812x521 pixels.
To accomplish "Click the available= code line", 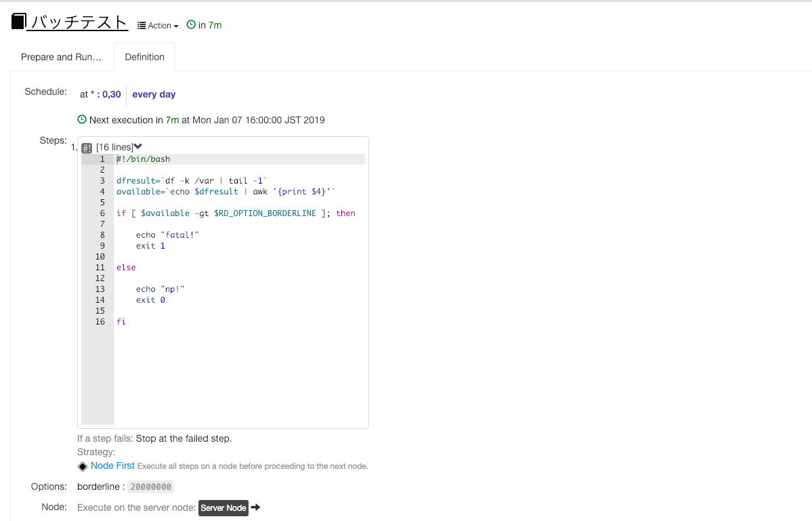I will tap(226, 192).
